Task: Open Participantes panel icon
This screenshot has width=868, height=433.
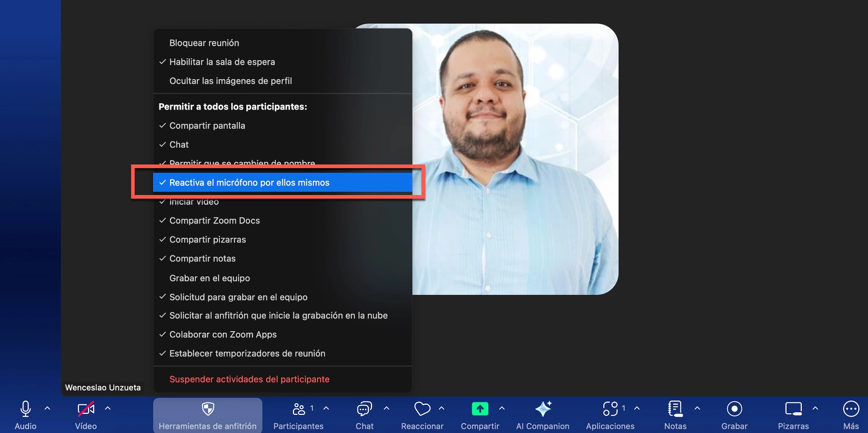Action: (299, 409)
